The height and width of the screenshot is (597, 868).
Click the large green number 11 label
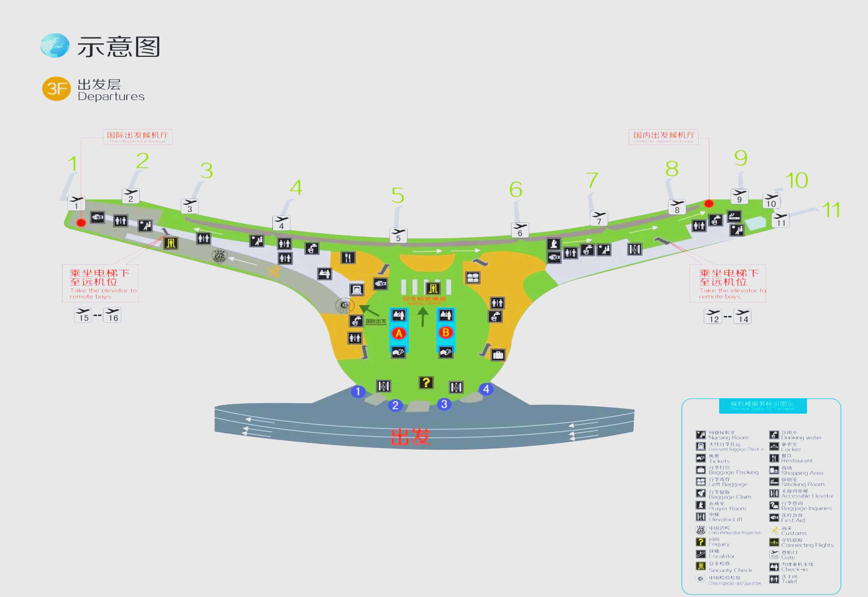click(x=831, y=210)
